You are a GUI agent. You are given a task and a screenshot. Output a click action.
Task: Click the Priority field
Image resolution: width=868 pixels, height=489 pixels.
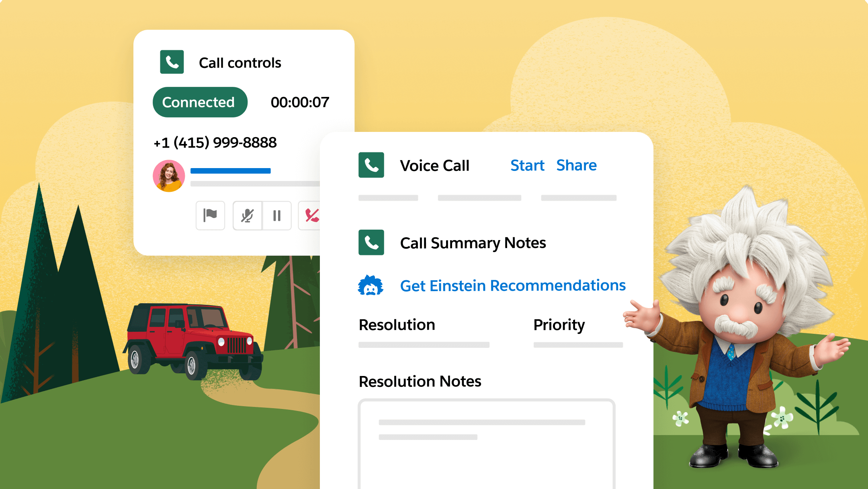pyautogui.click(x=578, y=345)
